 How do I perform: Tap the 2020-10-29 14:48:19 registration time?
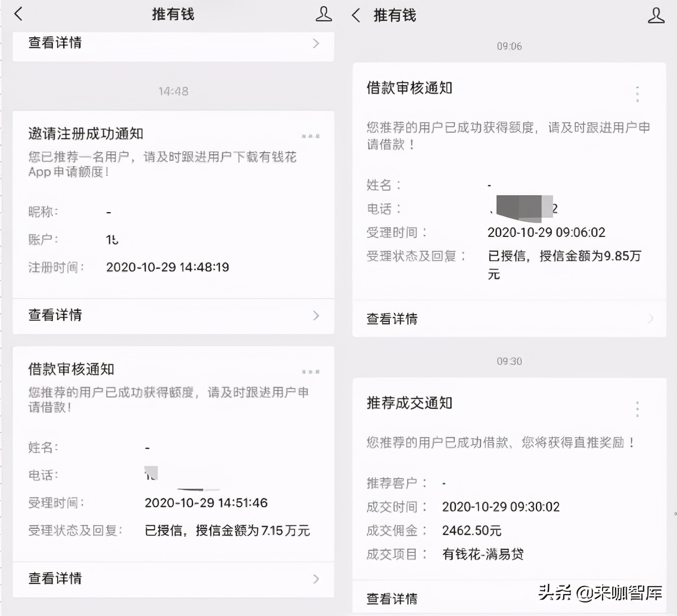[168, 267]
